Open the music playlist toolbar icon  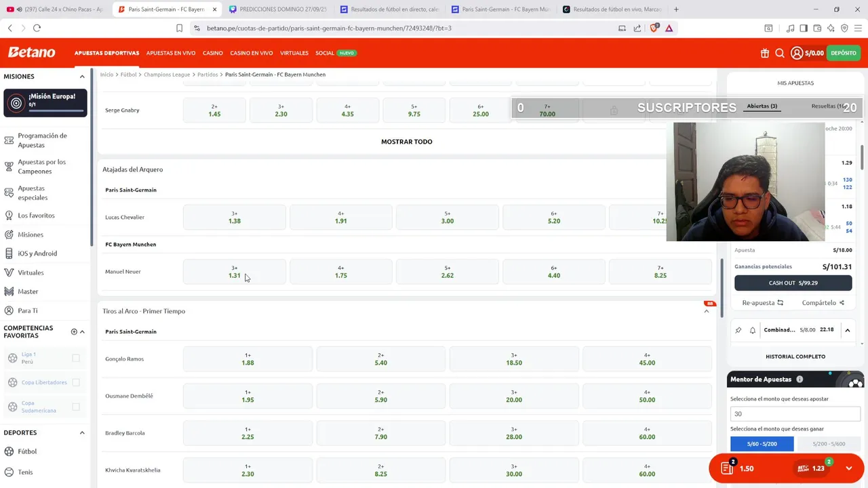coord(790,28)
